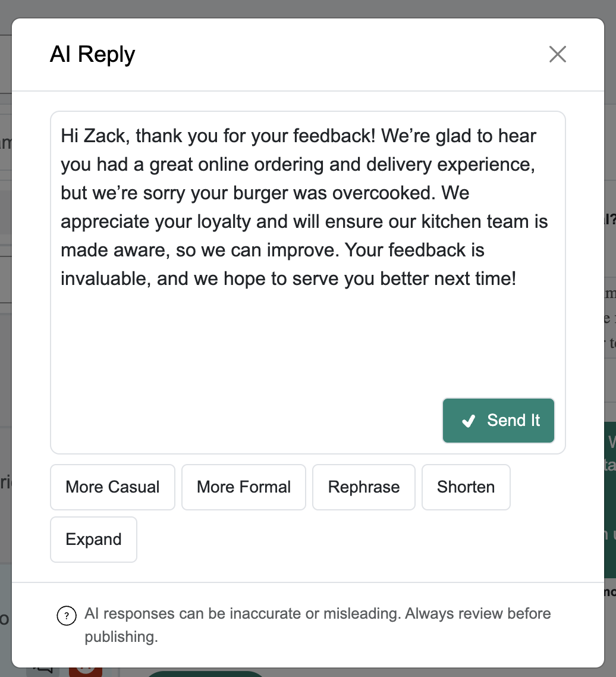Click the dark green button below the dialog

click(205, 674)
